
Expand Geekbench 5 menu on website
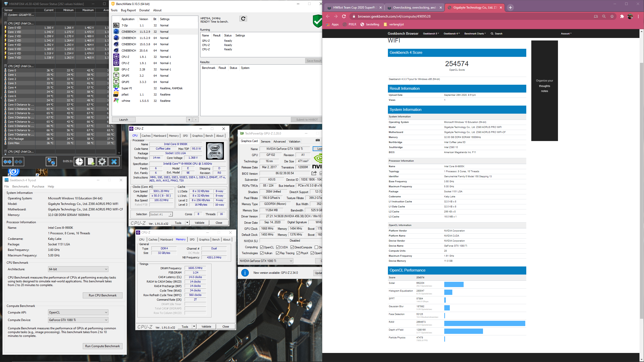click(431, 33)
